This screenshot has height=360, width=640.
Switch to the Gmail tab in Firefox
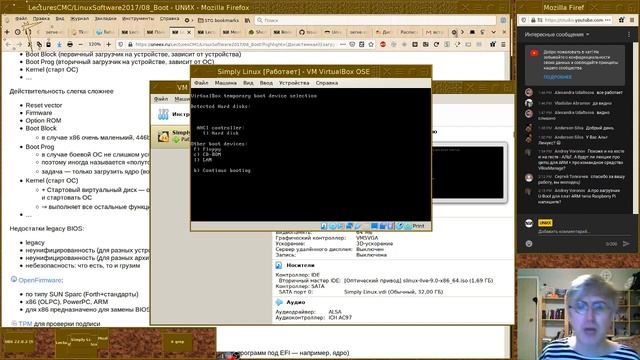tap(434, 32)
